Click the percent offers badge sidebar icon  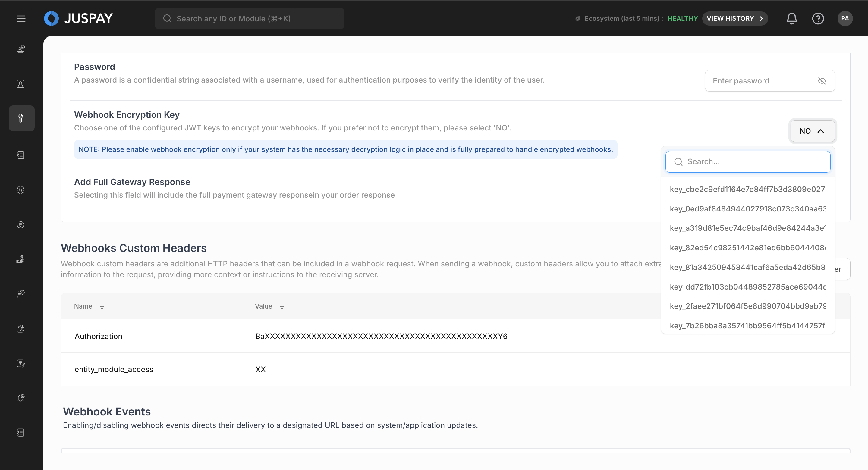[x=21, y=190]
